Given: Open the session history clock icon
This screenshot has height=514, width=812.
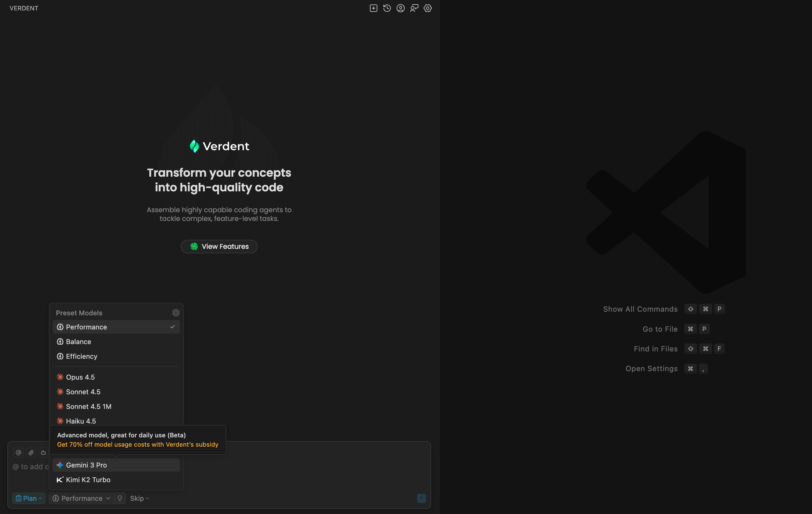Looking at the screenshot, I should [x=387, y=8].
